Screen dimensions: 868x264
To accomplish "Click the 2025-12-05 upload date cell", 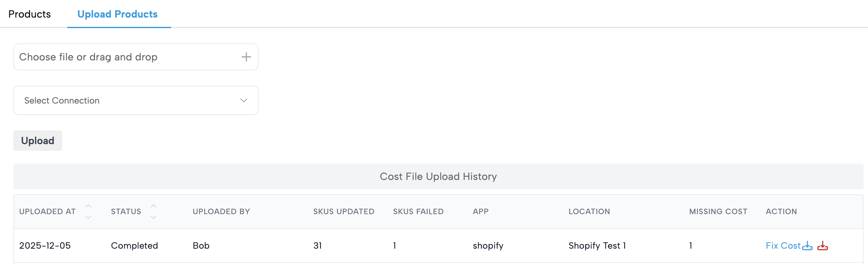I will point(45,245).
